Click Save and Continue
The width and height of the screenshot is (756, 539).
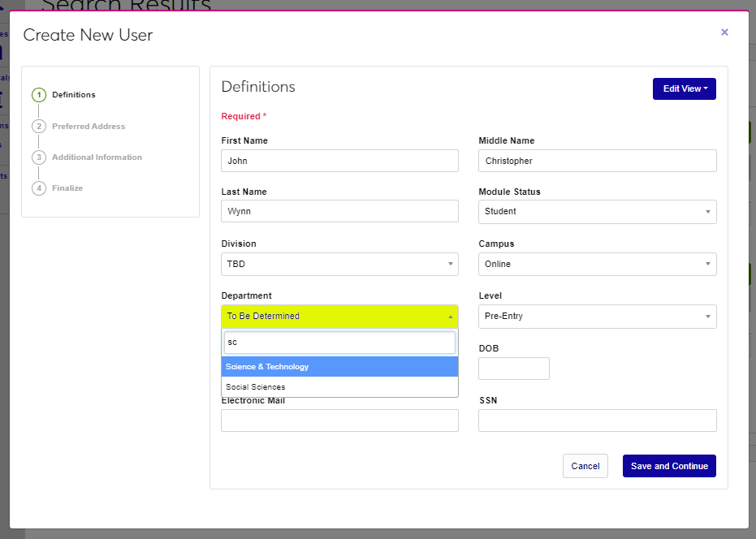pyautogui.click(x=668, y=466)
